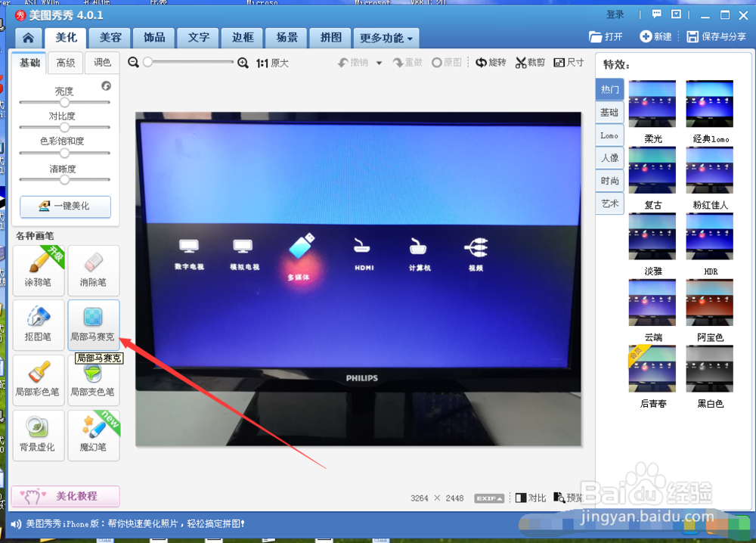
Task: Switch to the 美容 tab
Action: point(110,38)
